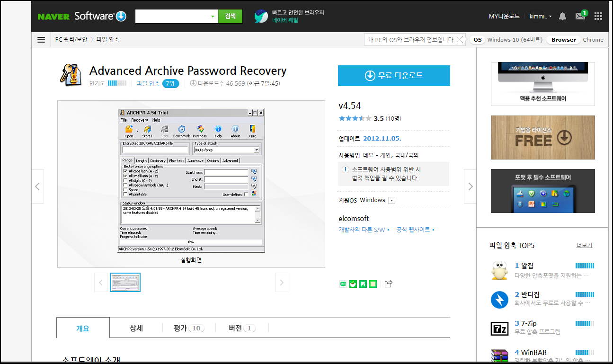Viewport: 613px width, 364px height.
Task: Share to Naver Cafe icon
Action: pyautogui.click(x=353, y=284)
